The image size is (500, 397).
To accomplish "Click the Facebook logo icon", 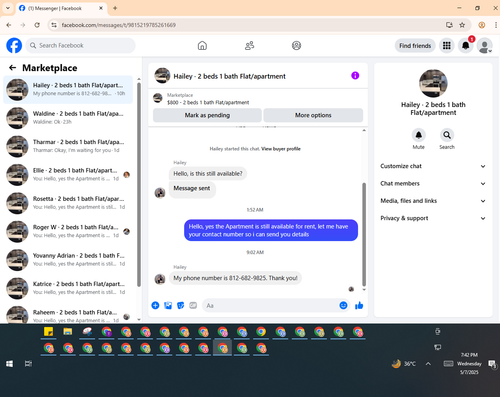I will pos(14,45).
